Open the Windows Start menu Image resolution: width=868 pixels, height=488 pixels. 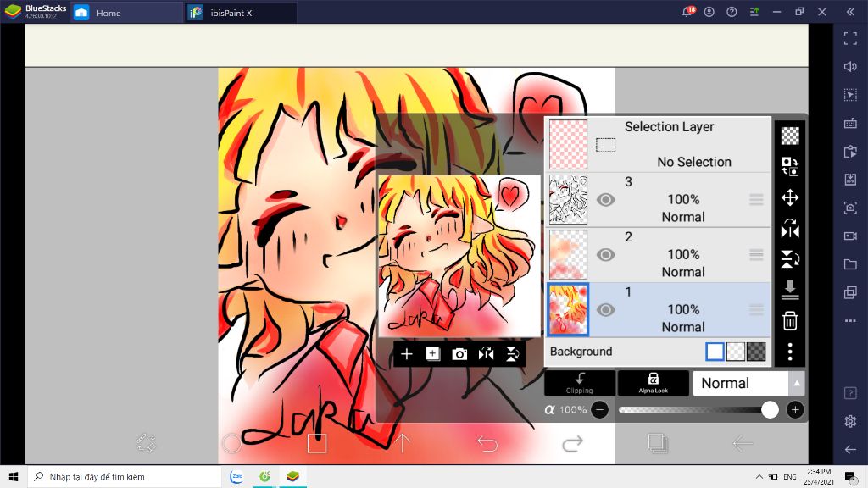(14, 476)
